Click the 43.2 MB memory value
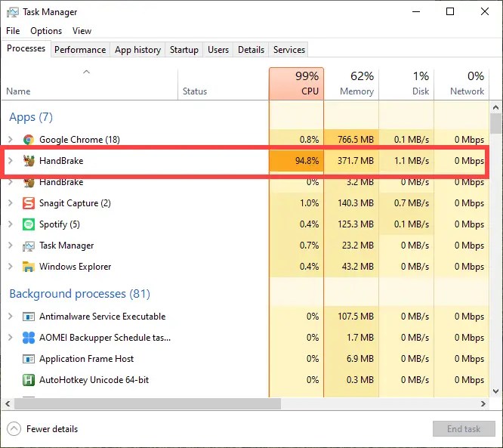The height and width of the screenshot is (448, 503). 358,267
